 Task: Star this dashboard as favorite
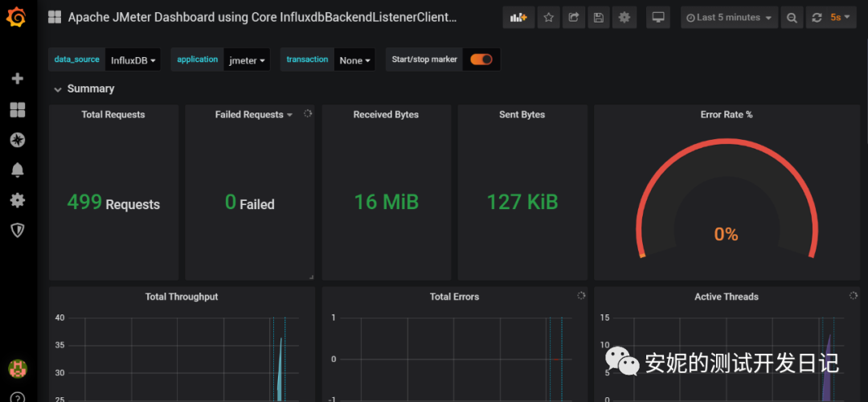coord(549,18)
